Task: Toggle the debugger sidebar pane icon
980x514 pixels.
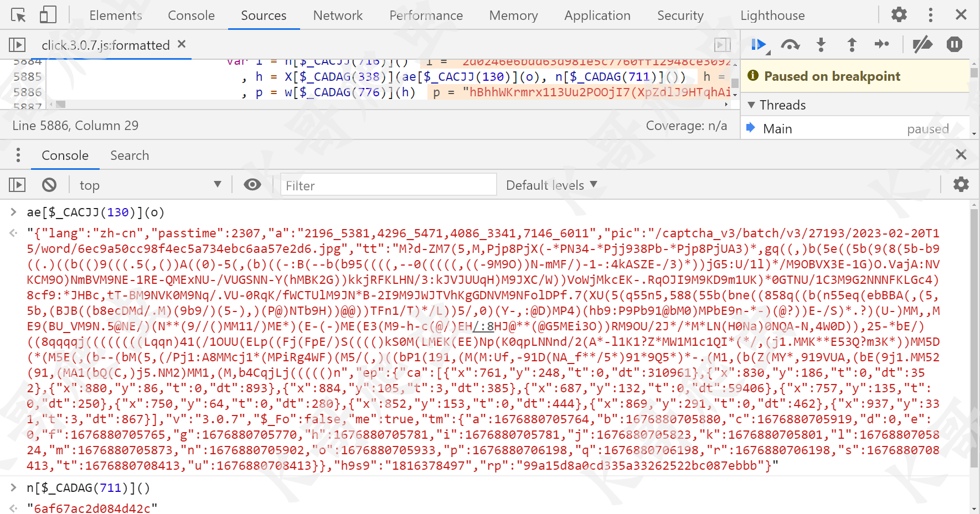Action: pos(722,45)
